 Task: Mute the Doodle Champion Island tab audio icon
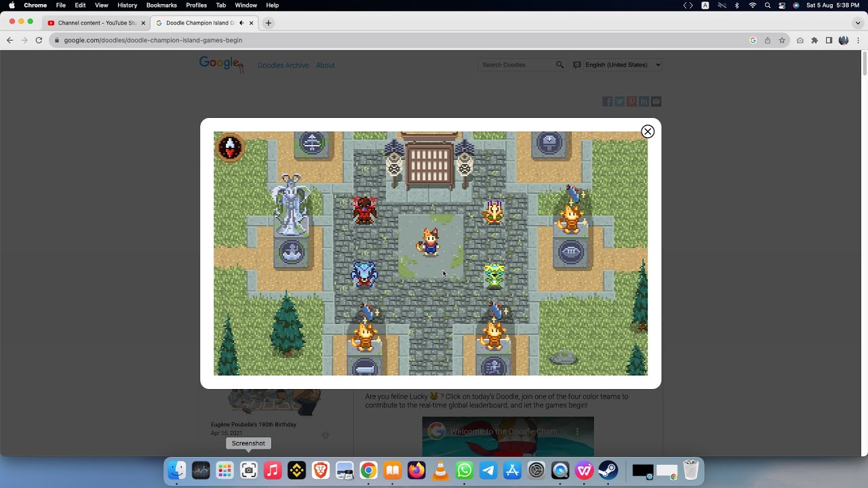pyautogui.click(x=241, y=23)
